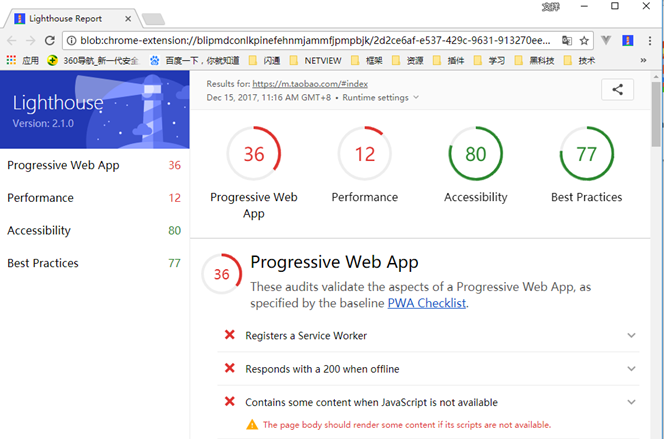
Task: Go back using the browser back arrow
Action: point(11,41)
